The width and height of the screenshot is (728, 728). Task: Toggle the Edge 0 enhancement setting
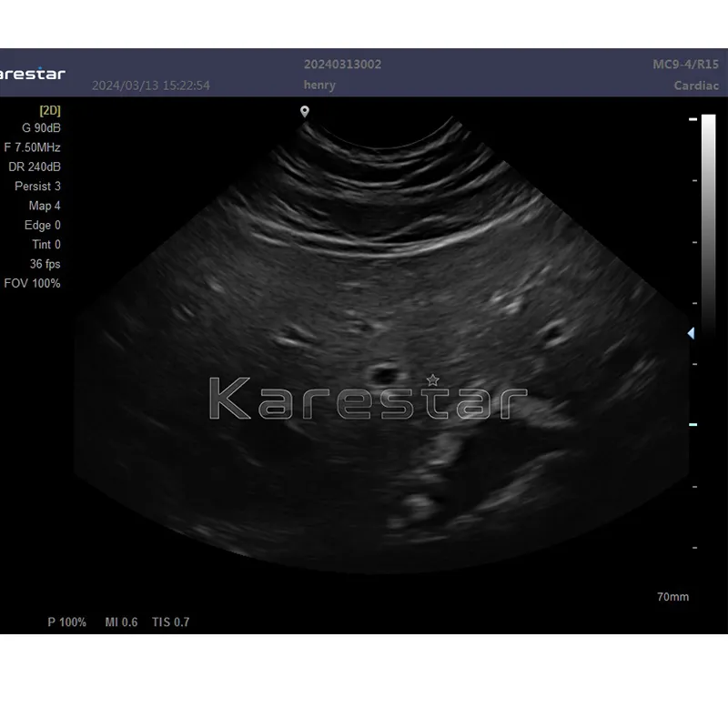click(x=41, y=225)
